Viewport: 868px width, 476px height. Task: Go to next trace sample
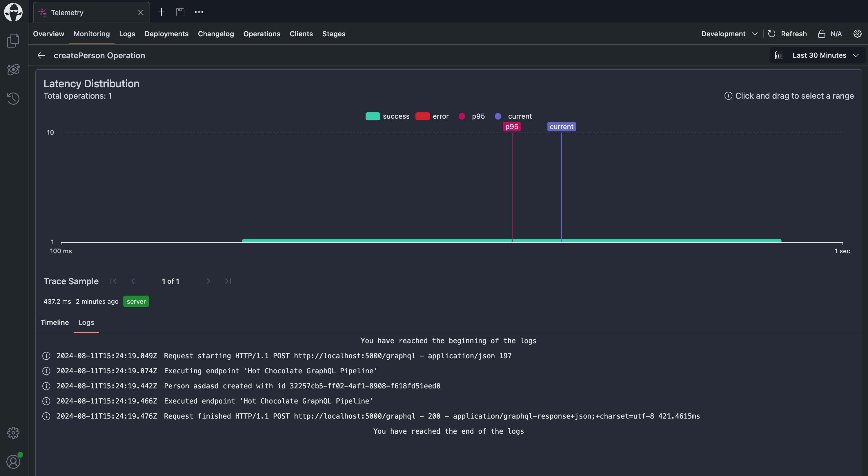pos(208,281)
